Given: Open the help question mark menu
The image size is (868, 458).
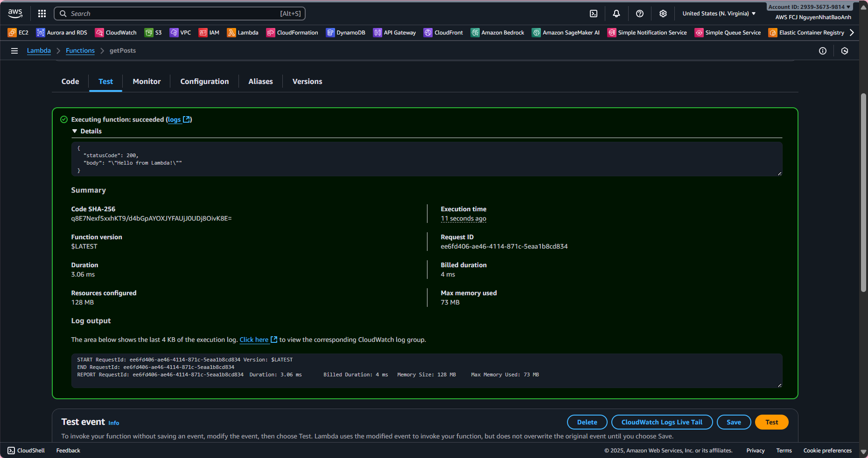Looking at the screenshot, I should [640, 14].
